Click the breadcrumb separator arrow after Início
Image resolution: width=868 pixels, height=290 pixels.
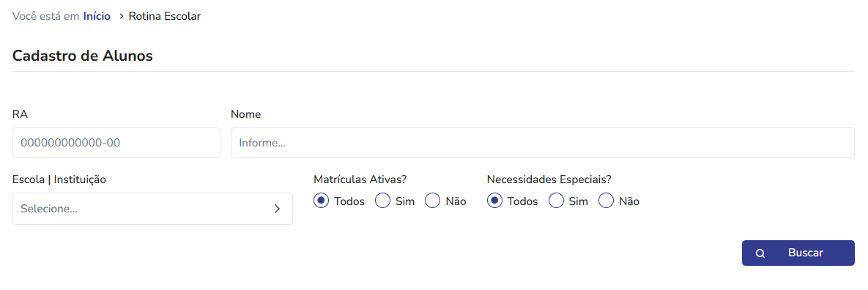coord(122,17)
